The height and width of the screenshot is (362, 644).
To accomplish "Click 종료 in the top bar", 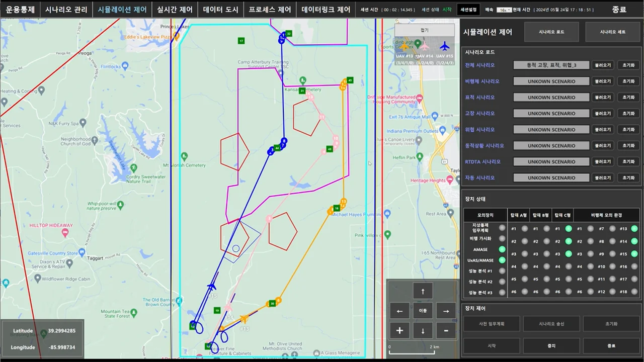I will (619, 10).
